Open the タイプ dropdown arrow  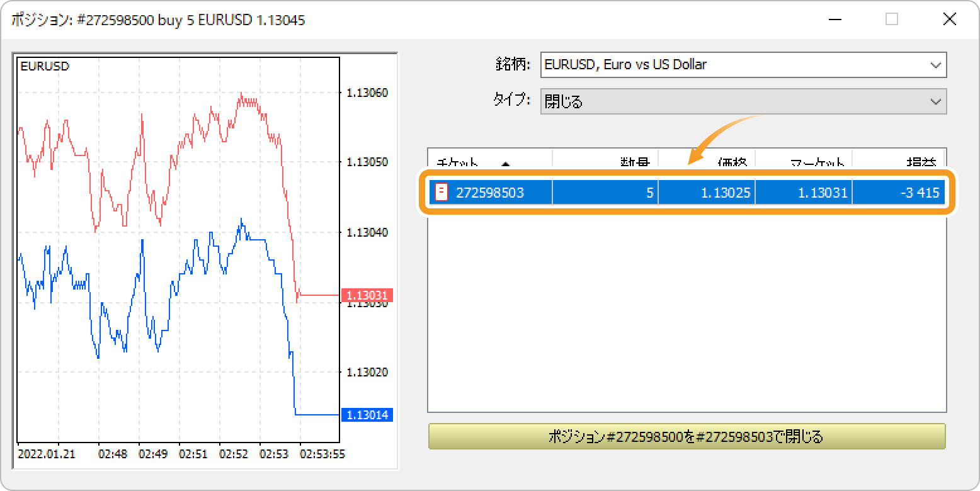[x=935, y=101]
